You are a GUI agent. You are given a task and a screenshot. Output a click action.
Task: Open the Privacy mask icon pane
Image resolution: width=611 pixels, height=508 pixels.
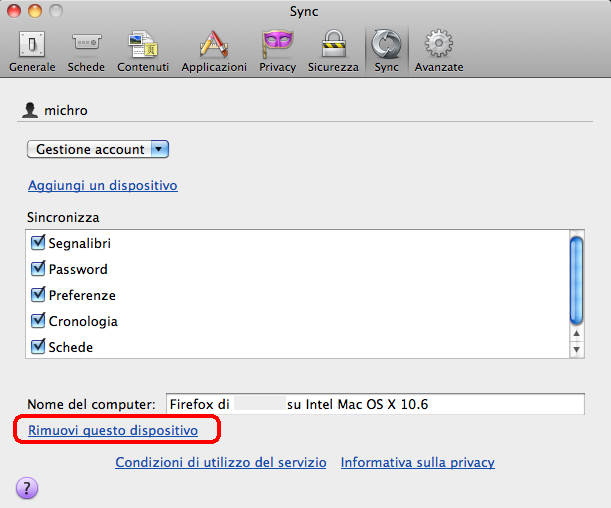tap(277, 52)
